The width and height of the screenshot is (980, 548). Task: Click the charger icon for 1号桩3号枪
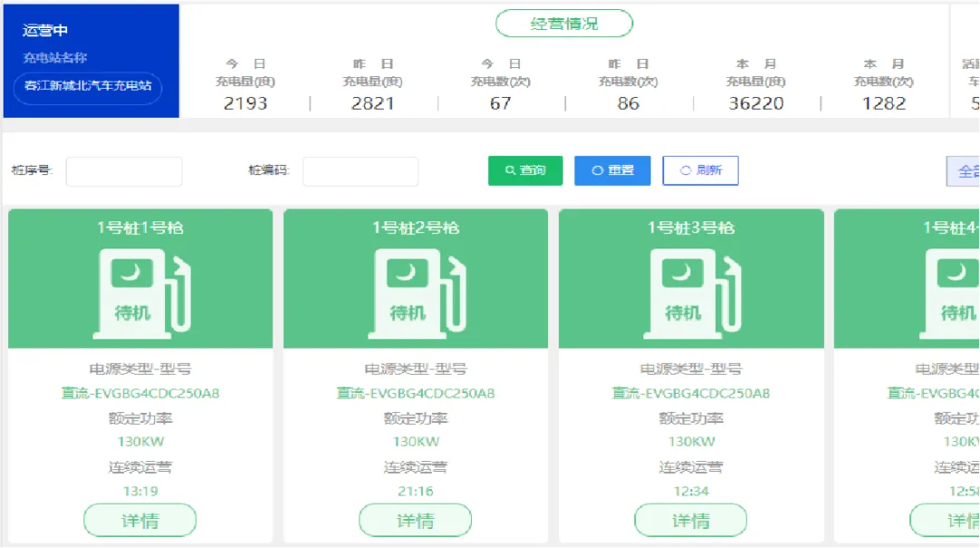tap(691, 294)
